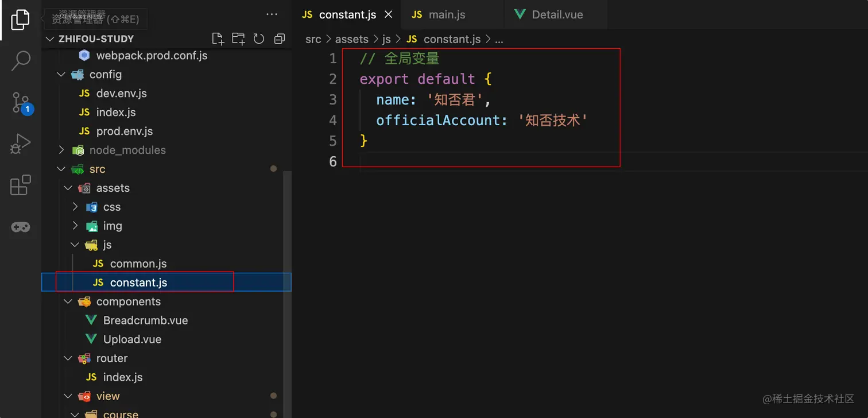Collapse the src folder
Image resolution: width=868 pixels, height=418 pixels.
coord(61,169)
